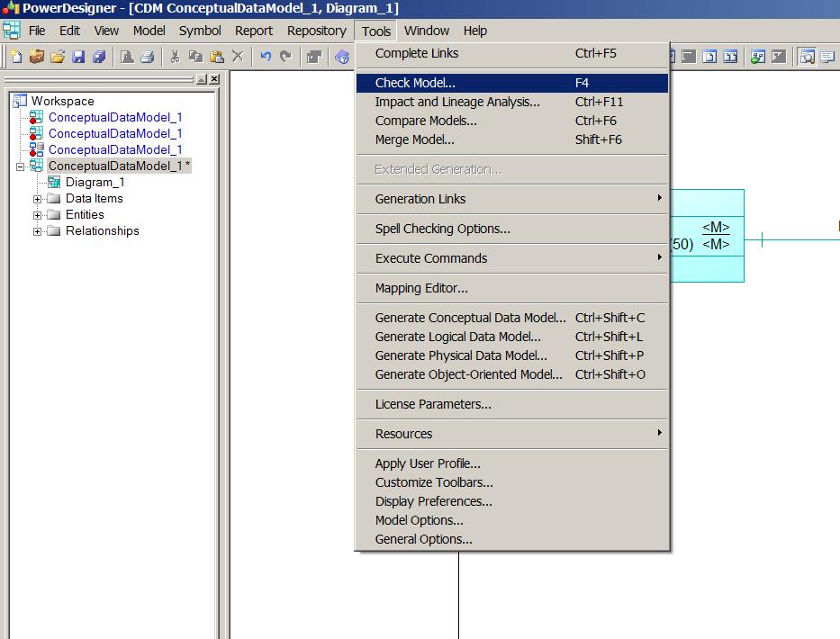
Task: Open Model Options... entry
Action: tap(512, 520)
